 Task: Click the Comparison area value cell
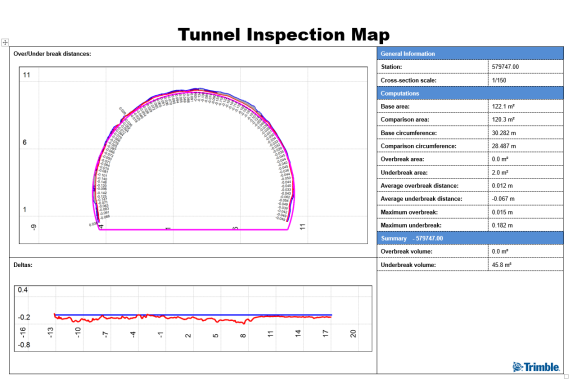pos(525,119)
